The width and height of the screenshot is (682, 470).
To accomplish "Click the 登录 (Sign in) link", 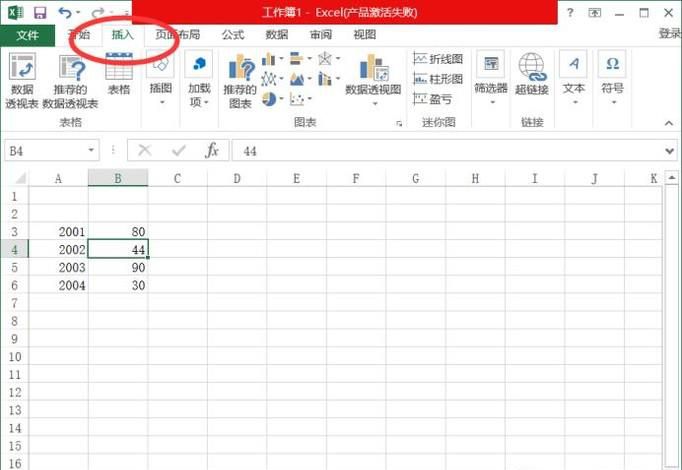I will (x=669, y=34).
